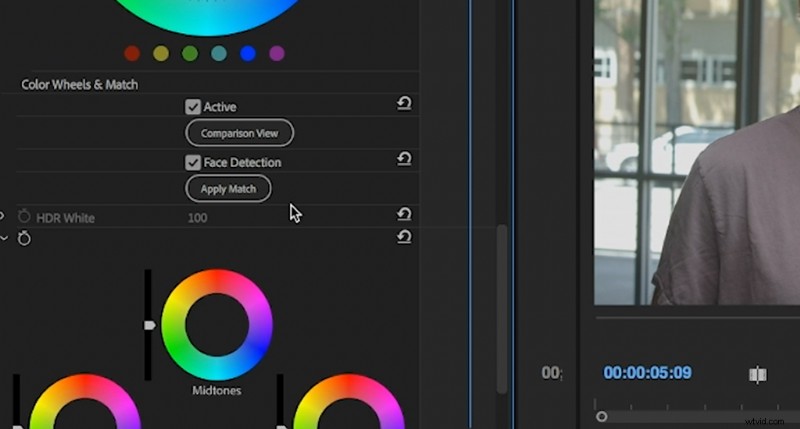The width and height of the screenshot is (800, 429).
Task: Click the 00:00:05:09 timecode
Action: (647, 373)
